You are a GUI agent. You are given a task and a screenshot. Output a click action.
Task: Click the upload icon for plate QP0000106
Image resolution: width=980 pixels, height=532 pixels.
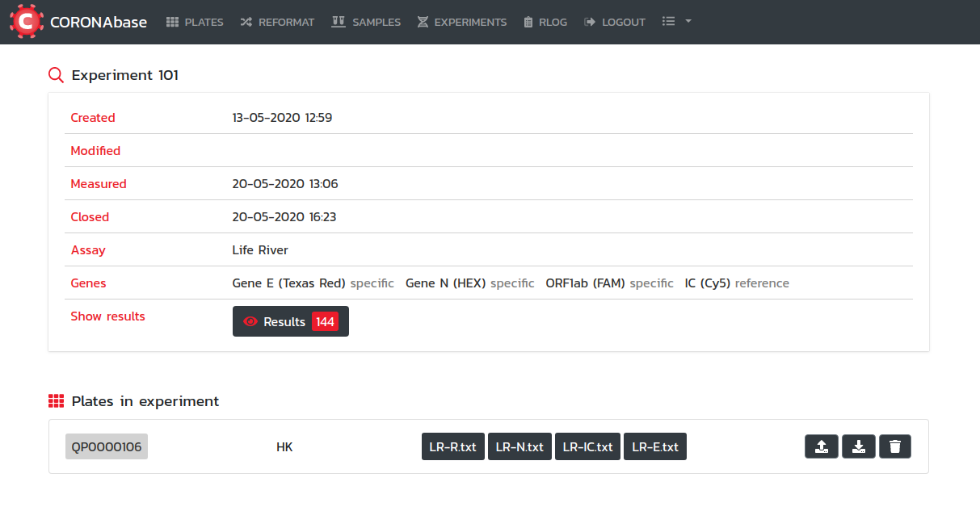[821, 446]
